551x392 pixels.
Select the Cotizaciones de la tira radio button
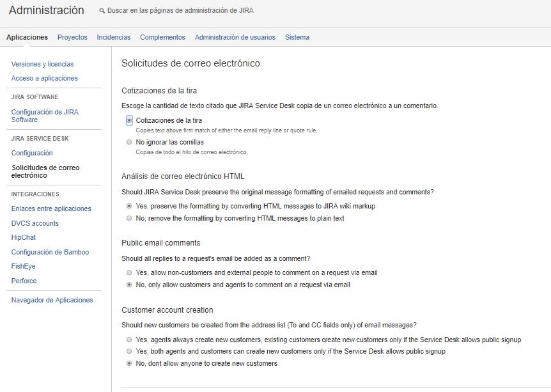click(129, 121)
